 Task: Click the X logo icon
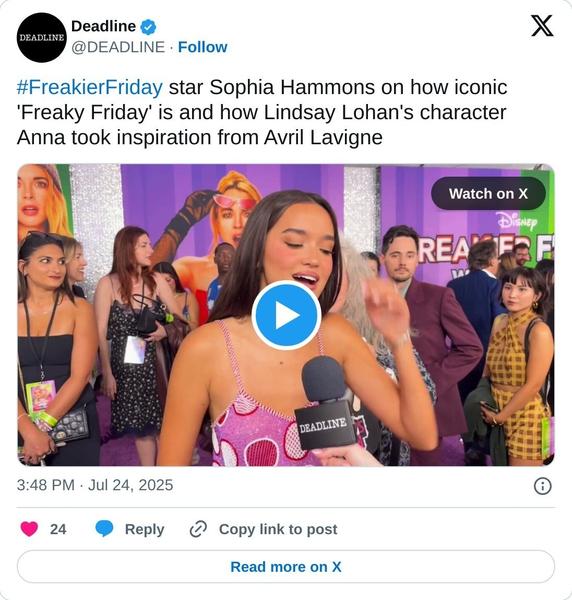coord(542,26)
